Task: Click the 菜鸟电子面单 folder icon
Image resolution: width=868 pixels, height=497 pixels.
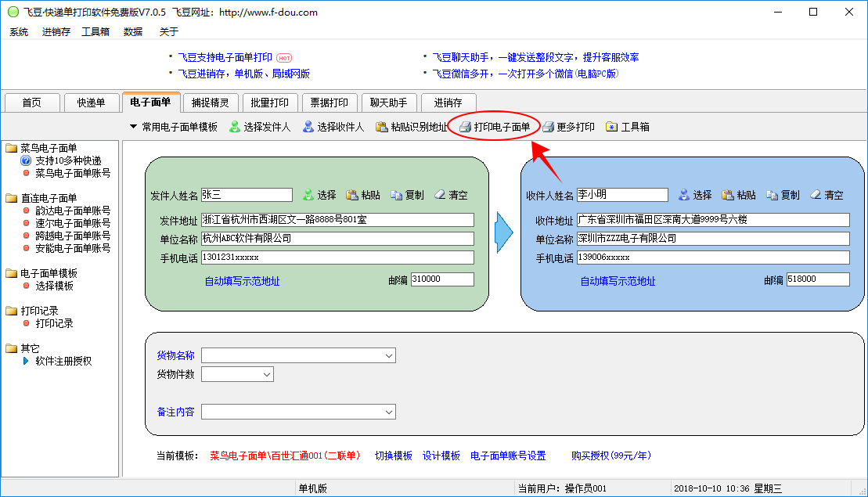Action: [x=12, y=148]
